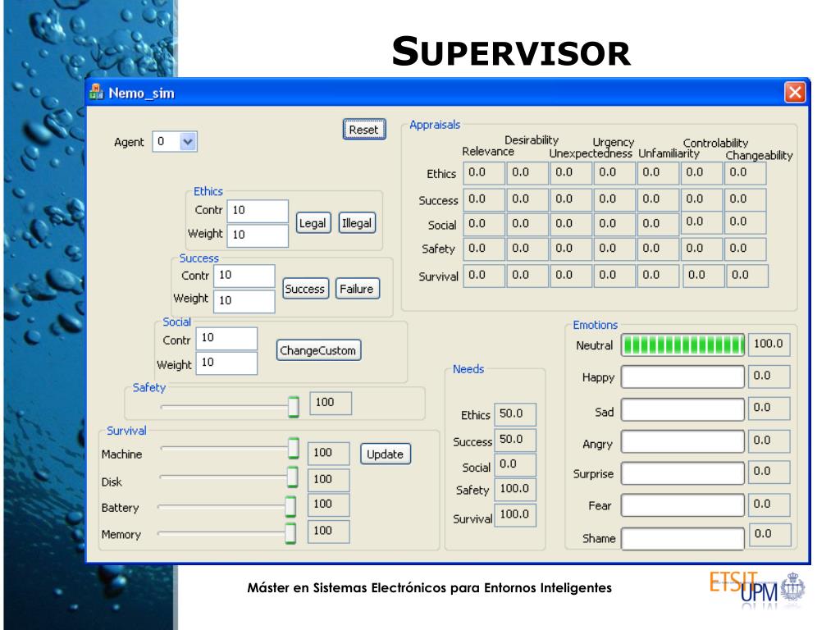The image size is (840, 630).
Task: Click the Shame emotion bar
Action: [x=682, y=538]
